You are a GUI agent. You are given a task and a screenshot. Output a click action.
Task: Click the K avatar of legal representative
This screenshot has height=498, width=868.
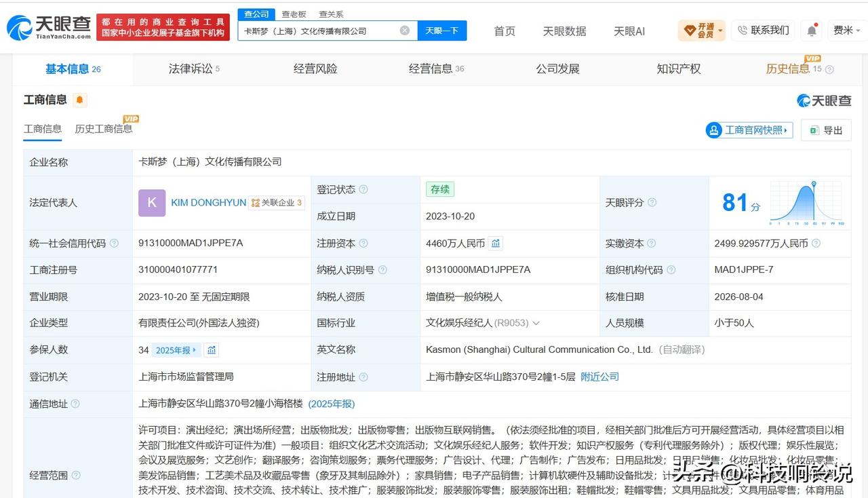(x=152, y=203)
